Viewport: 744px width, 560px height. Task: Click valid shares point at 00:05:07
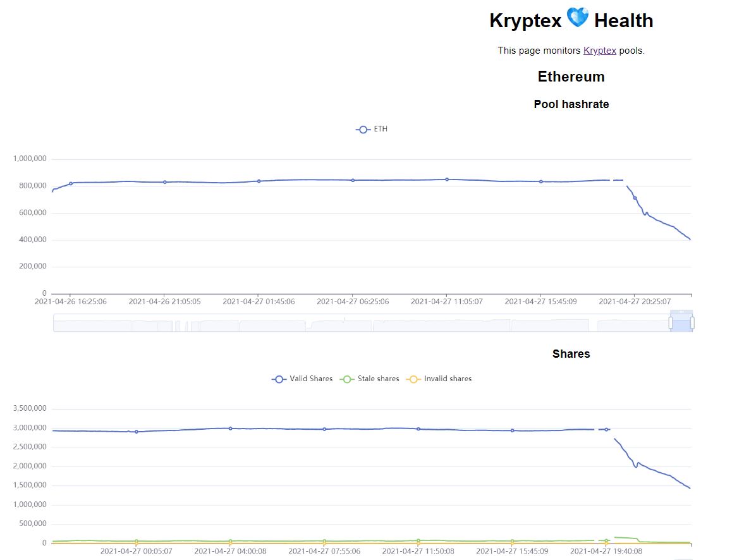click(137, 432)
